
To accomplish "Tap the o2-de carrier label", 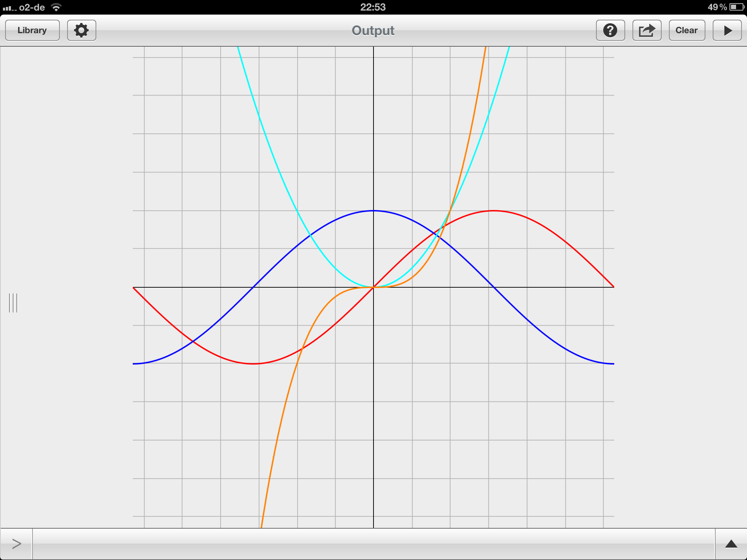I will coord(32,7).
